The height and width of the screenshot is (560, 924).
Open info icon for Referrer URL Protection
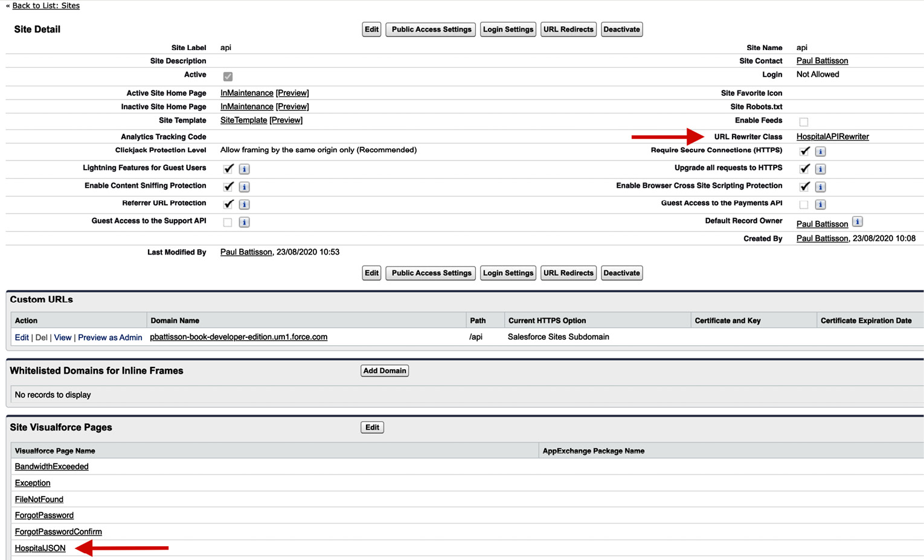click(244, 205)
